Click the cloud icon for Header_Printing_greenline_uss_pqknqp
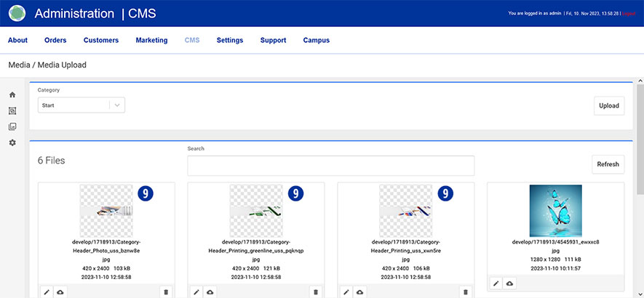644x298 pixels. (210, 291)
